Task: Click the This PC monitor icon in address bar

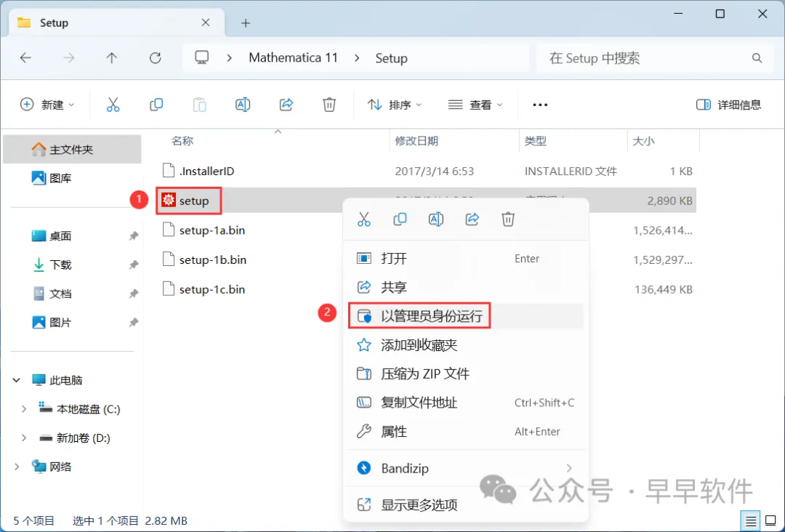Action: [x=202, y=57]
